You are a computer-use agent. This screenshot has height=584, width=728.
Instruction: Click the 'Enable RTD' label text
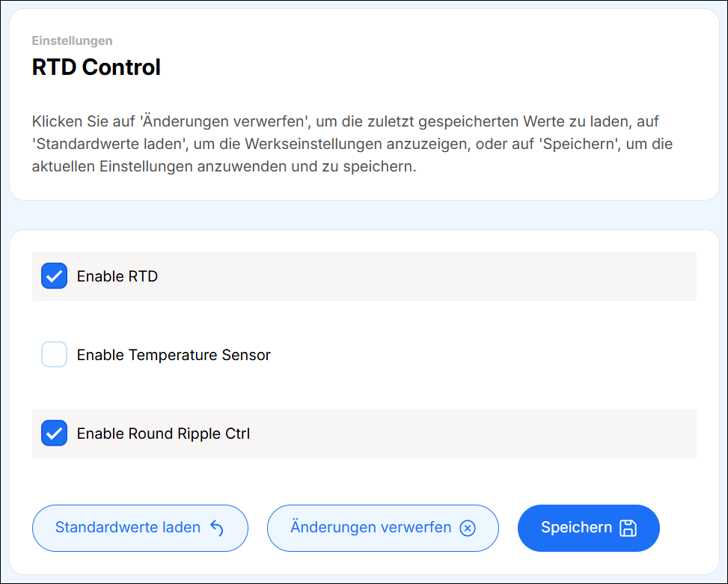(117, 276)
